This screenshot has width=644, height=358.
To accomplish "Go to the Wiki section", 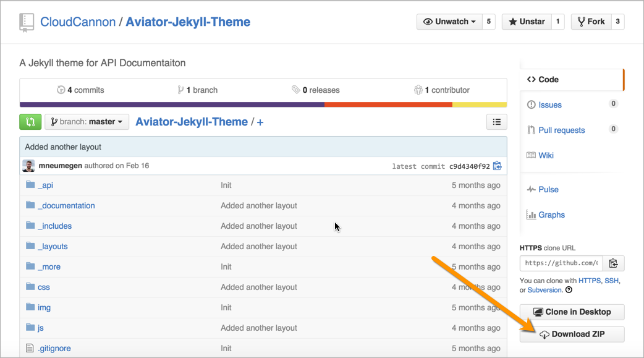I will 546,155.
